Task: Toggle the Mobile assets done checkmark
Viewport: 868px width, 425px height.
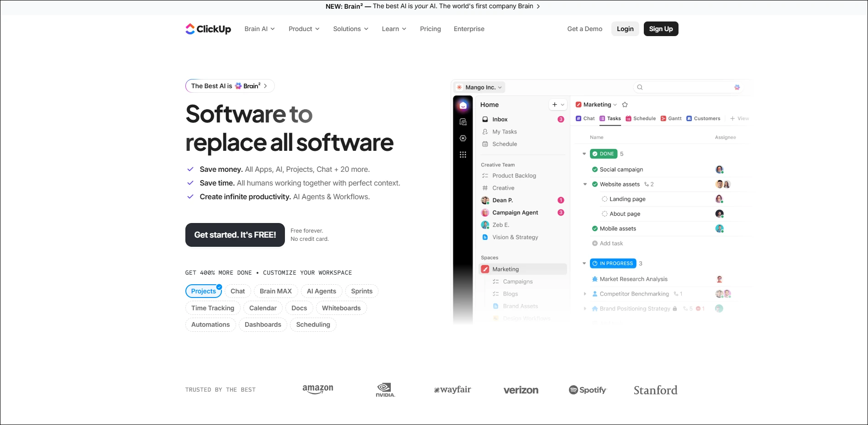Action: click(594, 228)
